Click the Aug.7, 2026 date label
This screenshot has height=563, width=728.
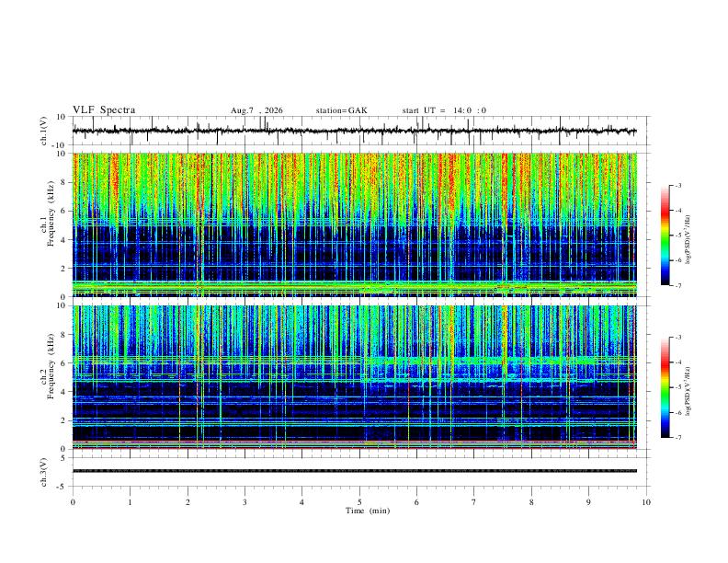click(x=256, y=110)
